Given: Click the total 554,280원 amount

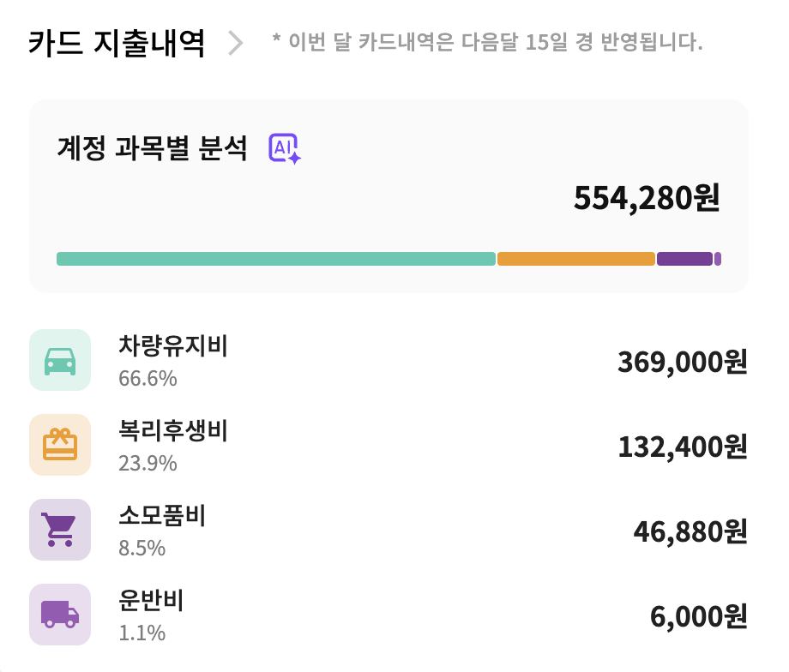Looking at the screenshot, I should pos(647,199).
